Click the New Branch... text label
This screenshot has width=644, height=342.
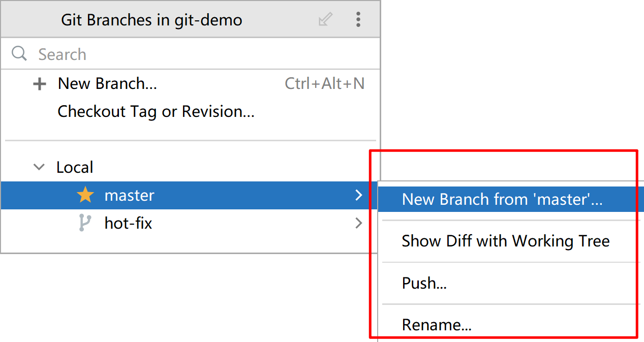tap(107, 84)
